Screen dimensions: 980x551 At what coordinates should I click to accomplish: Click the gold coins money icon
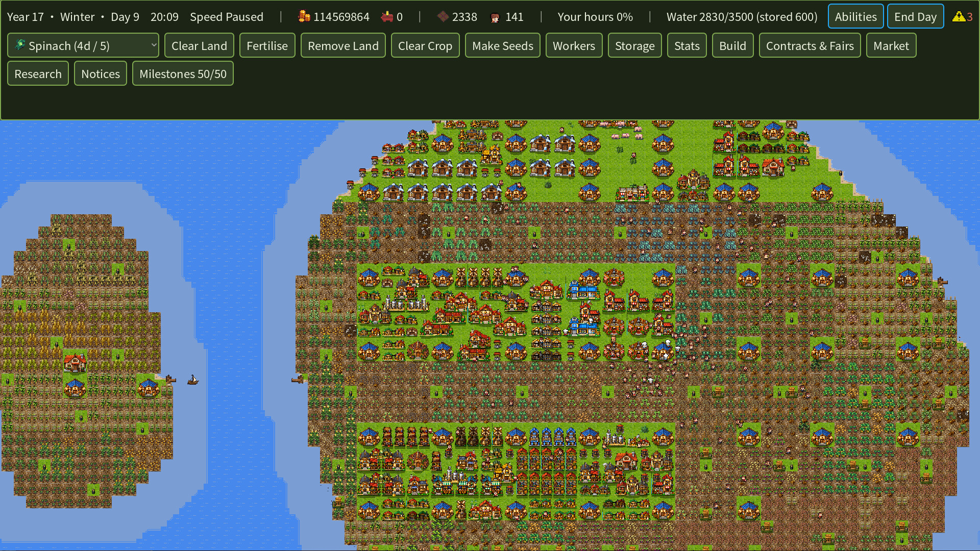[304, 16]
